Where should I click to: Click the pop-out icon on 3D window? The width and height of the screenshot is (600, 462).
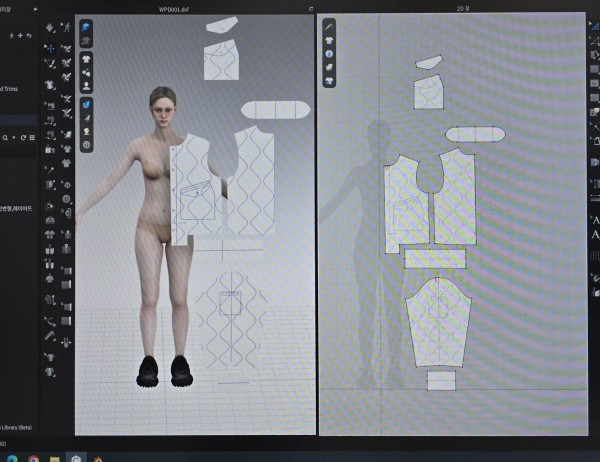tap(310, 8)
